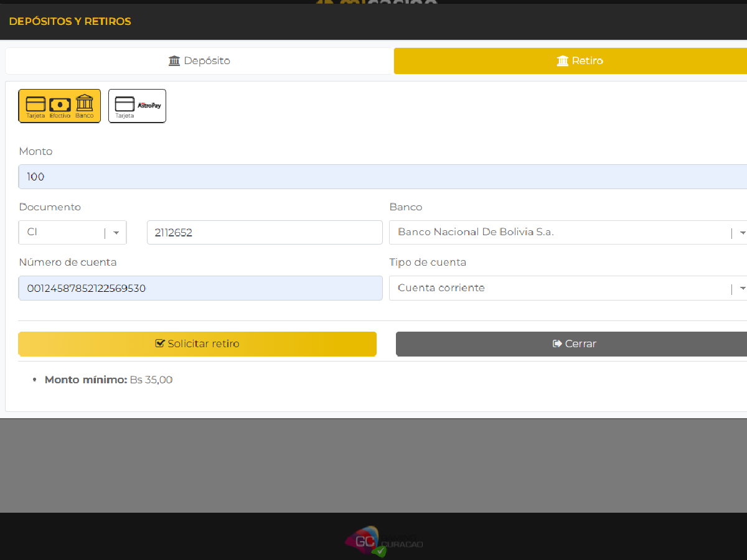Screen dimensions: 747x560
Task: Click the checkmark icon on Solicitar retiro
Action: (x=160, y=343)
